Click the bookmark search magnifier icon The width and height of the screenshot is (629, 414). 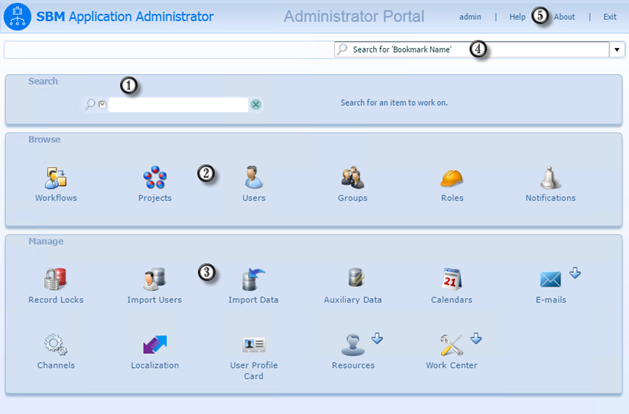click(x=342, y=49)
